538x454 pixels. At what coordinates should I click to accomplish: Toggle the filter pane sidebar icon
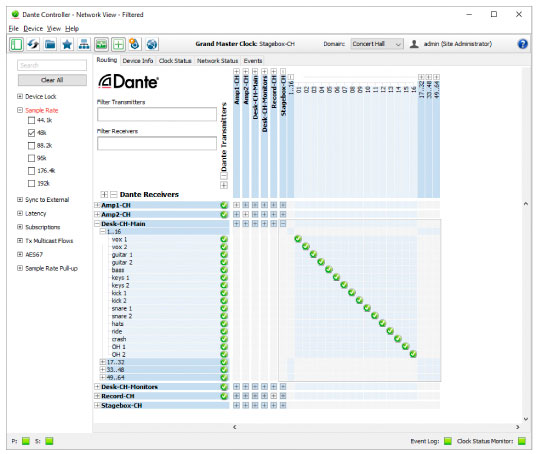[16, 44]
